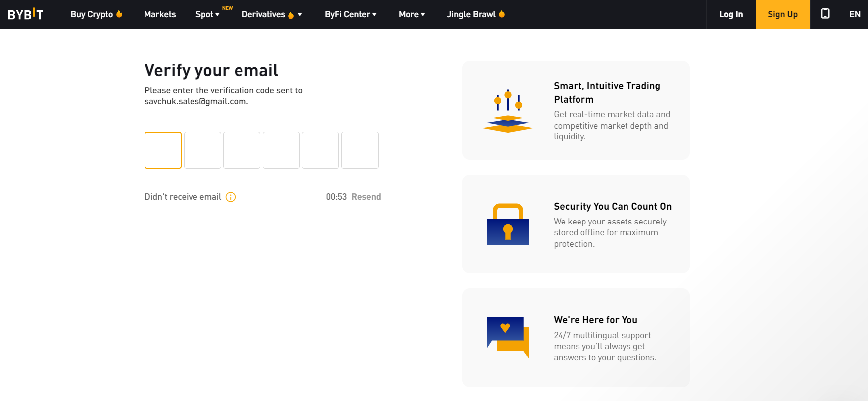This screenshot has height=401, width=868.
Task: Click the flame icon beside Jingle Brawl
Action: pyautogui.click(x=502, y=14)
